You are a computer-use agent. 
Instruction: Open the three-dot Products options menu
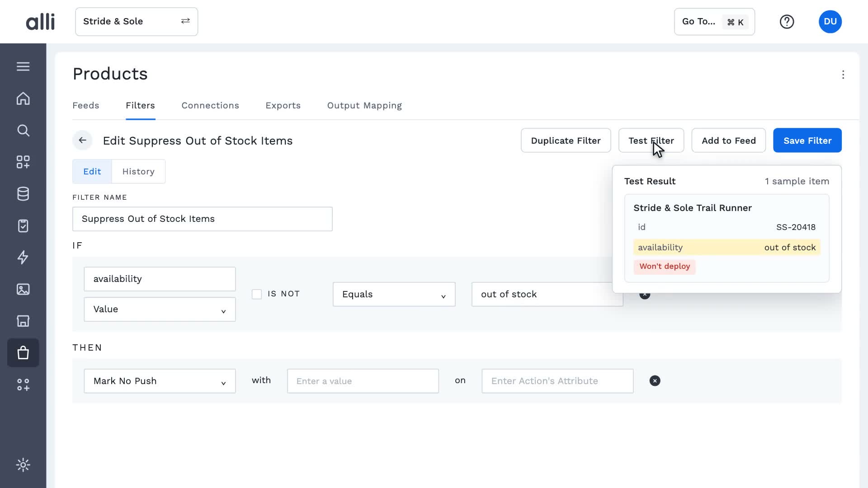[843, 75]
